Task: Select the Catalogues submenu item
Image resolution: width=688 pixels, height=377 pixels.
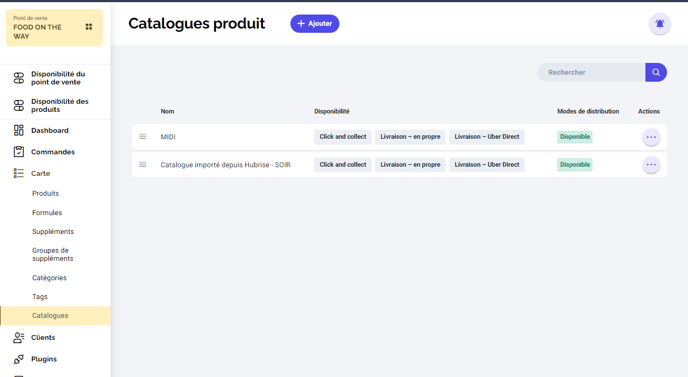Action: pos(55,316)
